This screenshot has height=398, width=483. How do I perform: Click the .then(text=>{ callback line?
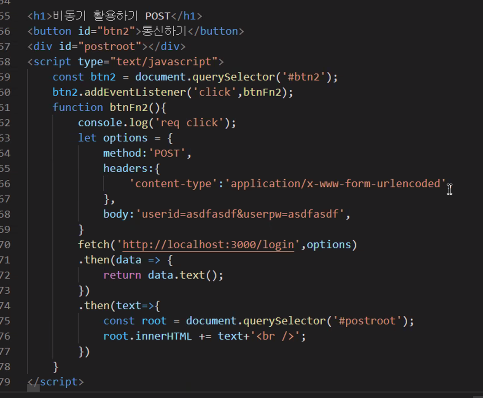click(119, 306)
